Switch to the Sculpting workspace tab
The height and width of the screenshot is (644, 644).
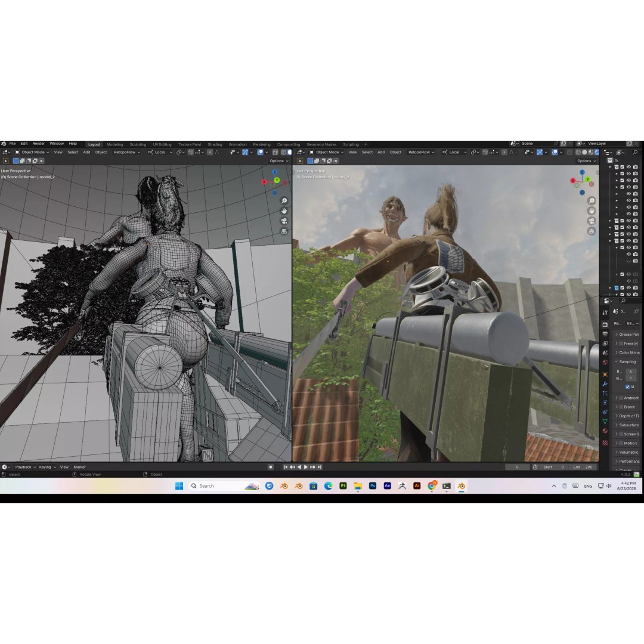click(138, 144)
